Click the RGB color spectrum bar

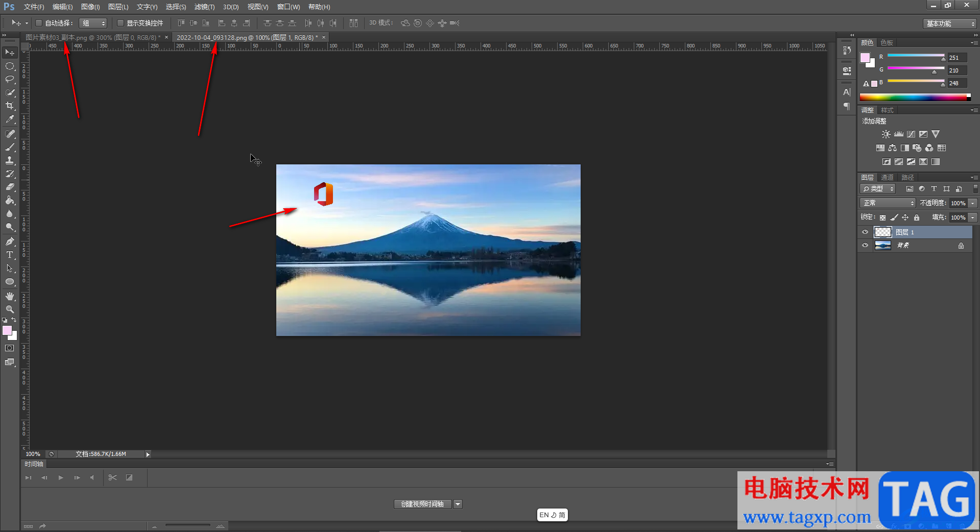click(x=913, y=97)
